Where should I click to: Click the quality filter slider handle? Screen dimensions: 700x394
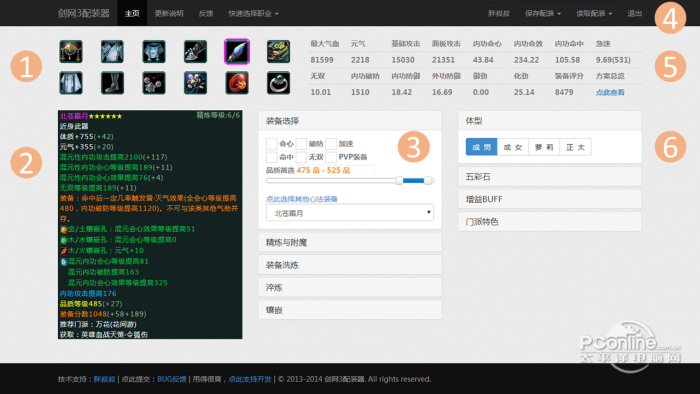400,180
